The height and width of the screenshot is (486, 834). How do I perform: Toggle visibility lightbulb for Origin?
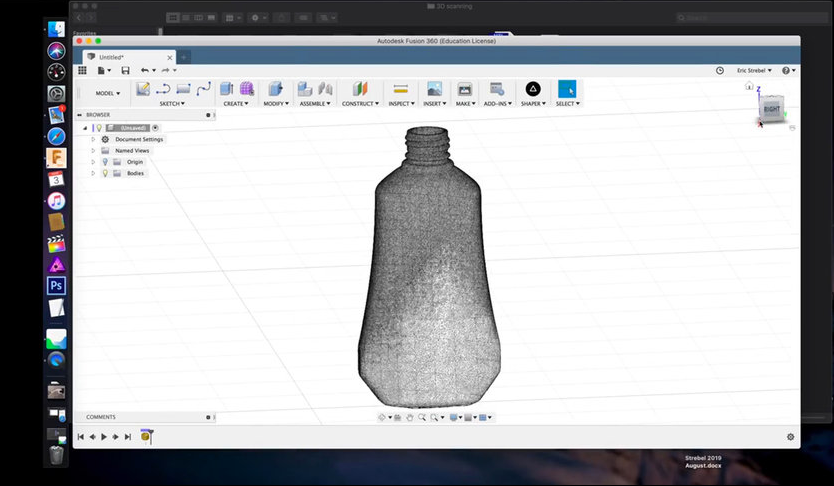(105, 162)
